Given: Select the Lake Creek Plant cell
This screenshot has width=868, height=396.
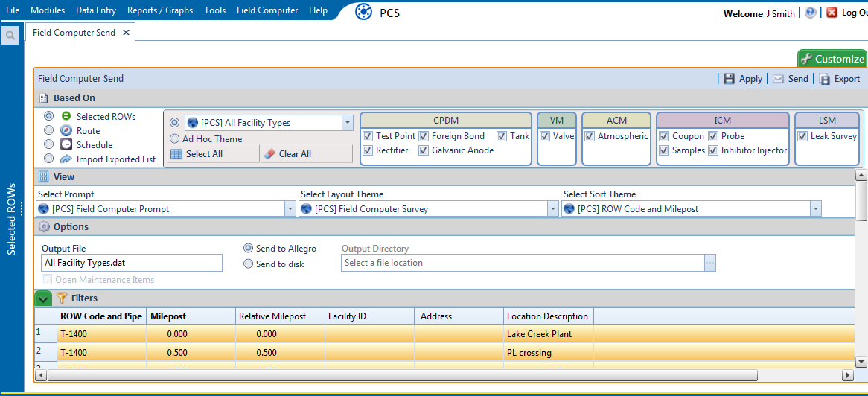Looking at the screenshot, I should [x=549, y=334].
